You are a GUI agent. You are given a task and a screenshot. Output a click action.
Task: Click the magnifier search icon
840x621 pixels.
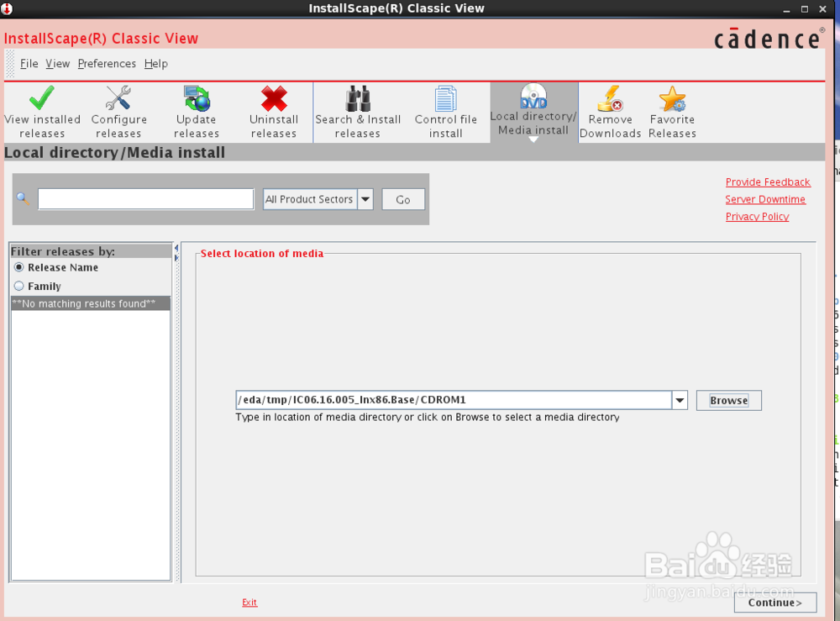pyautogui.click(x=23, y=199)
